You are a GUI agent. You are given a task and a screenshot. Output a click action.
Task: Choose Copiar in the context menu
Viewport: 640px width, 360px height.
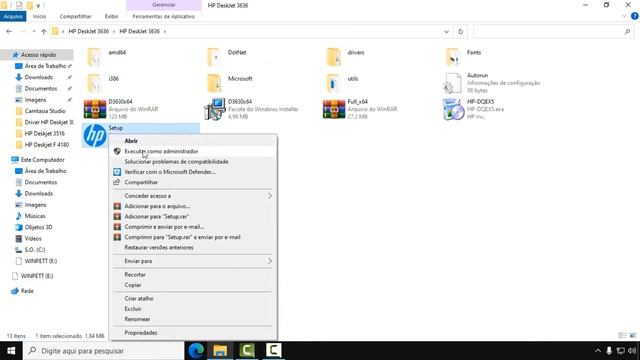pyautogui.click(x=193, y=285)
